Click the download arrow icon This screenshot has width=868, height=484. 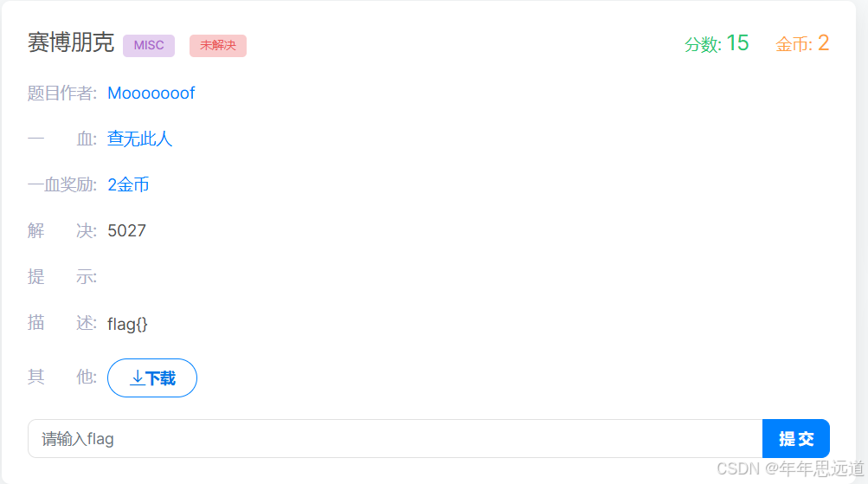[138, 378]
